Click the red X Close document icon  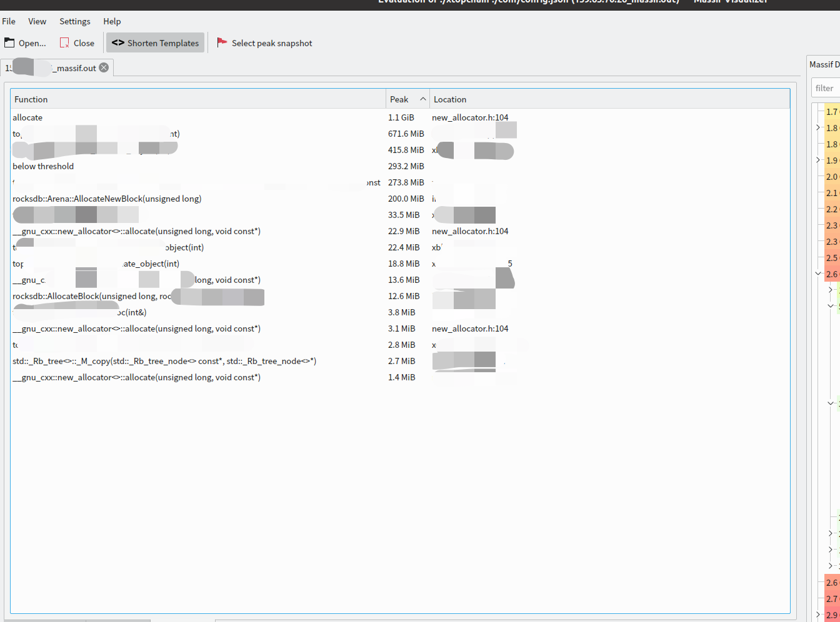64,42
